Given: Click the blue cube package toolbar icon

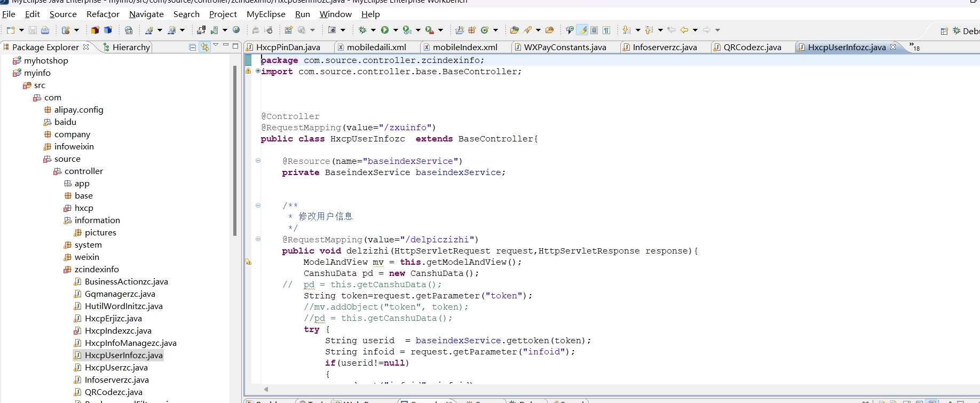Looking at the screenshot, I should click(x=108, y=30).
